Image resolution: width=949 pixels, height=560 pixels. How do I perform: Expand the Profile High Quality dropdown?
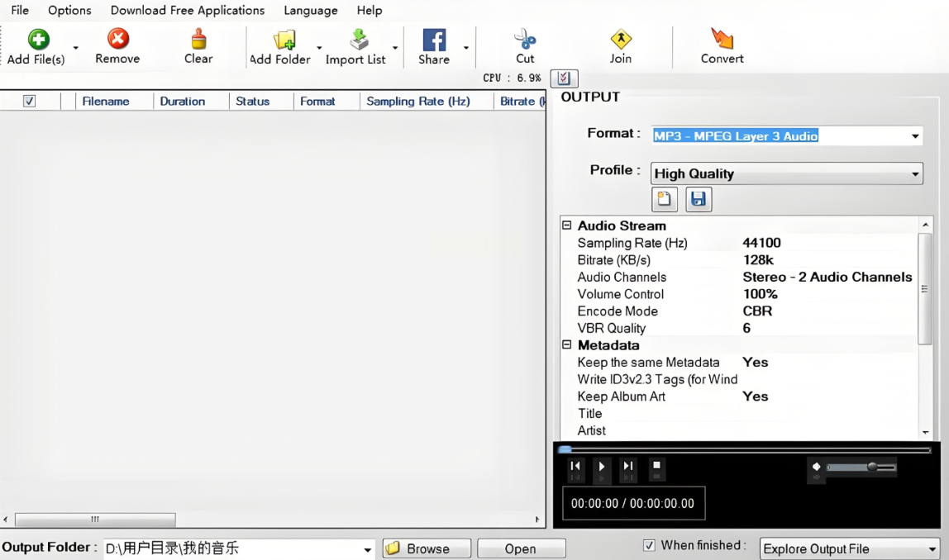pos(915,174)
